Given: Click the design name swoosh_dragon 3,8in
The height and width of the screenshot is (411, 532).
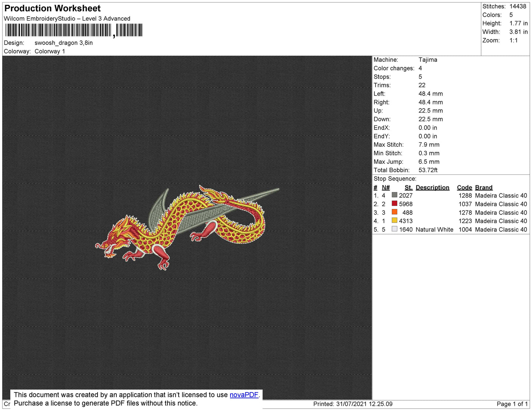Looking at the screenshot, I should pyautogui.click(x=63, y=43).
